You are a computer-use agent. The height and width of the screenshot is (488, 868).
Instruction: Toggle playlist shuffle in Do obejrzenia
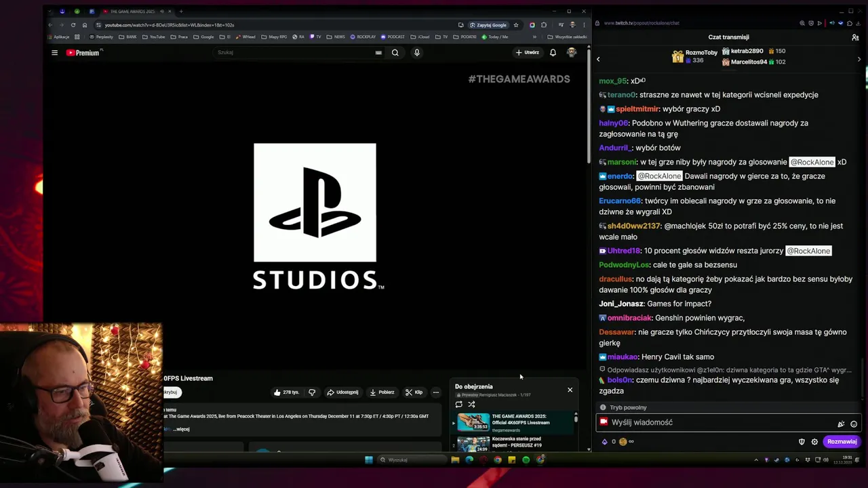coord(472,405)
